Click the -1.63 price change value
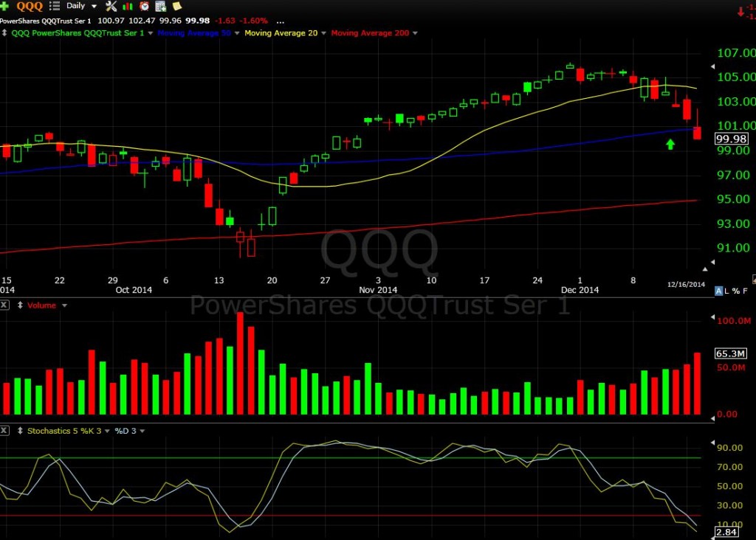 [x=224, y=21]
